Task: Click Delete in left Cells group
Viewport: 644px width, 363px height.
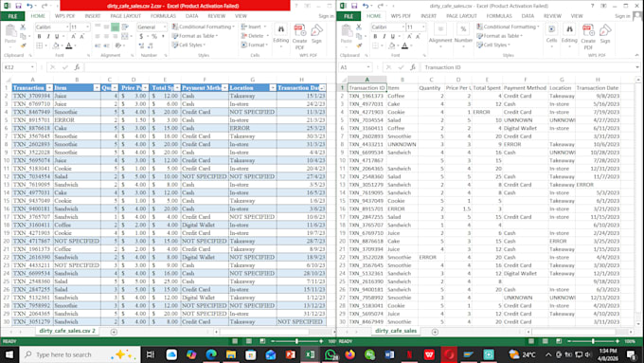Action: (255, 36)
